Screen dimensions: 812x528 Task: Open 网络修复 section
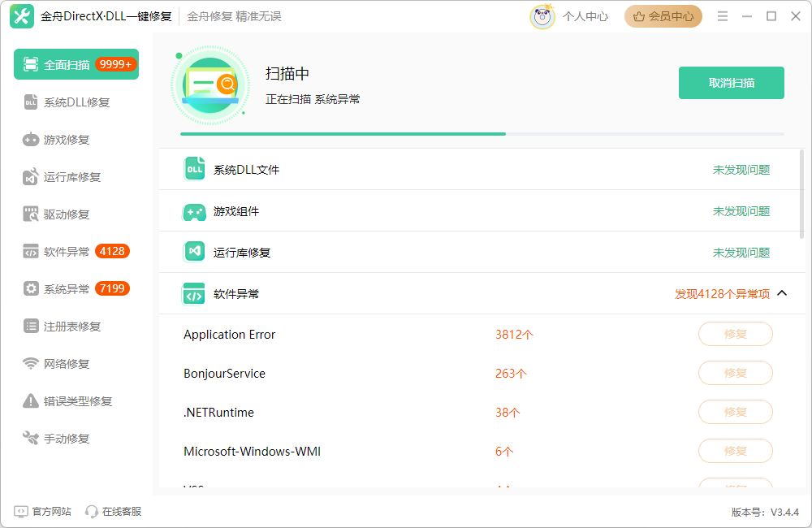[76, 363]
